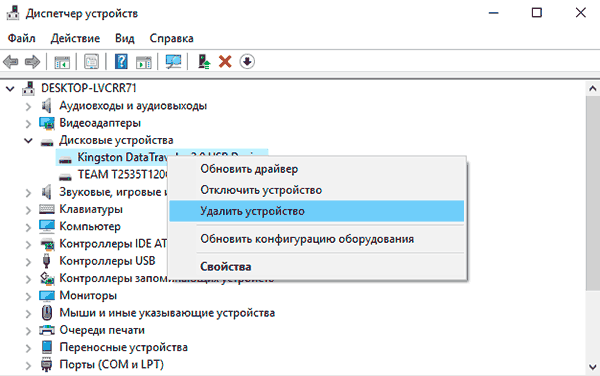
Task: Click the DESKTOP-LVCRR71 computer icon
Action: [x=28, y=88]
